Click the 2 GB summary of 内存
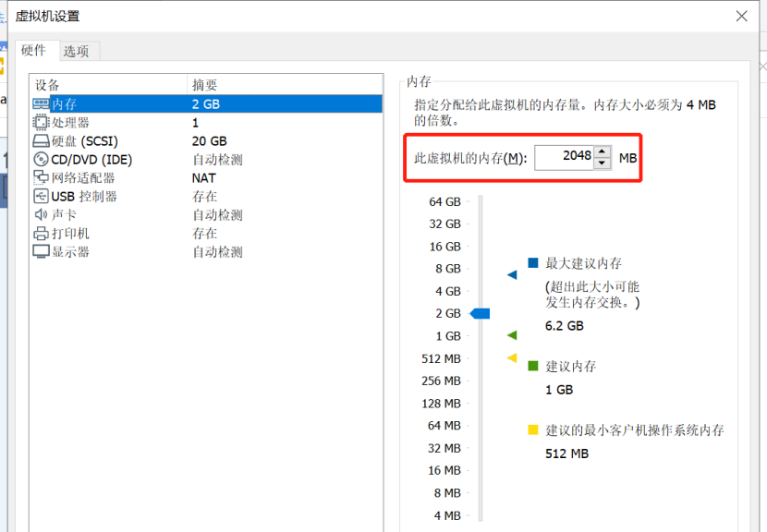 206,104
